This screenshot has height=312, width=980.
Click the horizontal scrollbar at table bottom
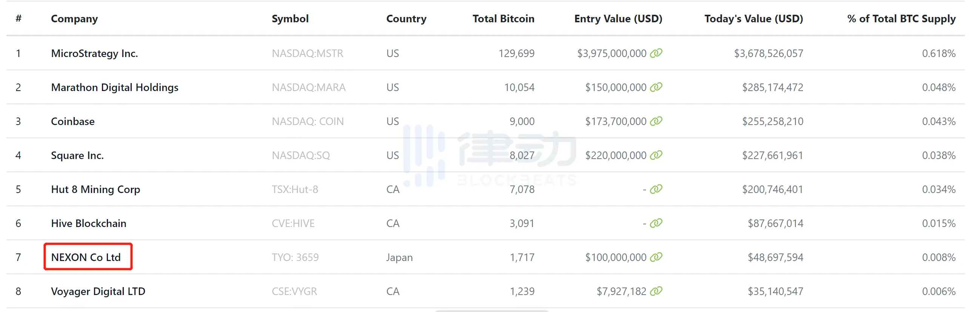[491, 310]
